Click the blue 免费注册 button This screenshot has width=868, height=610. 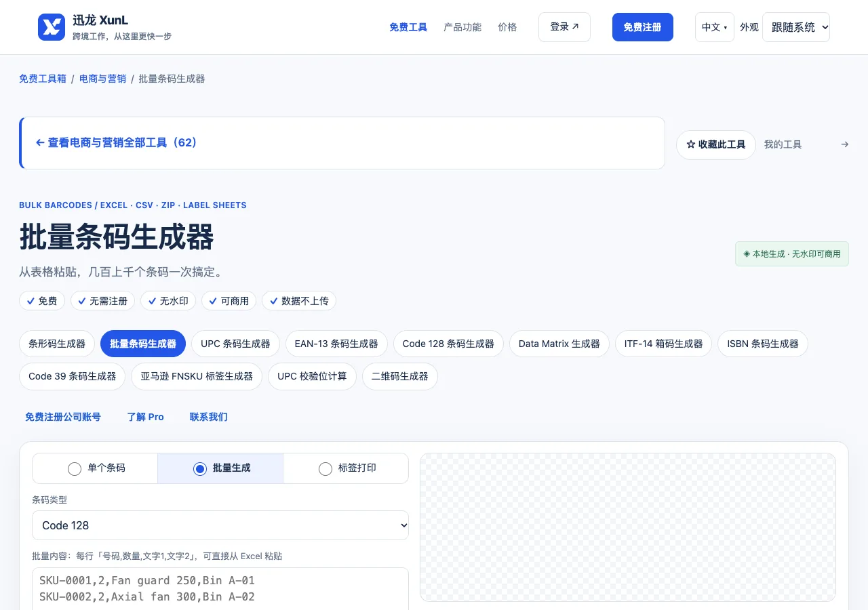(x=642, y=27)
